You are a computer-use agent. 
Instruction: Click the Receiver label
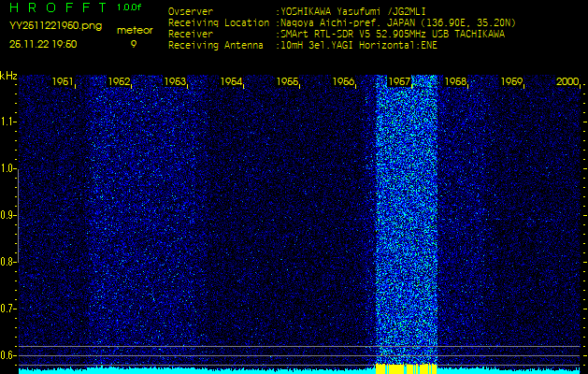click(191, 35)
